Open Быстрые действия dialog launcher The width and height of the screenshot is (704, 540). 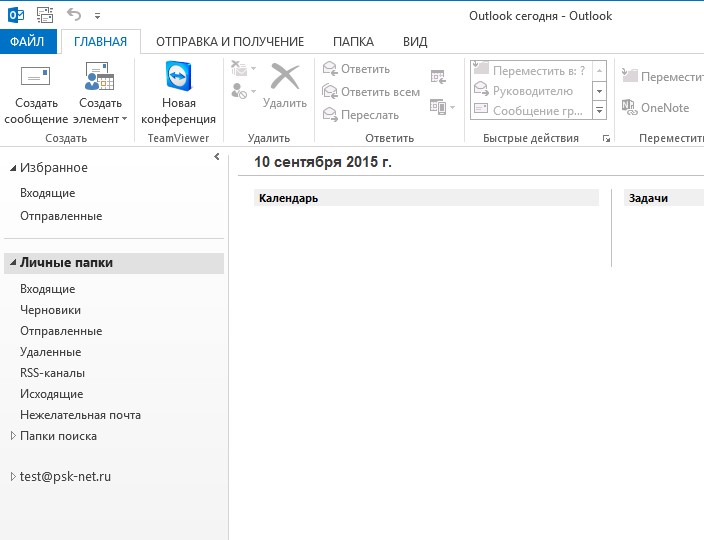coord(606,139)
